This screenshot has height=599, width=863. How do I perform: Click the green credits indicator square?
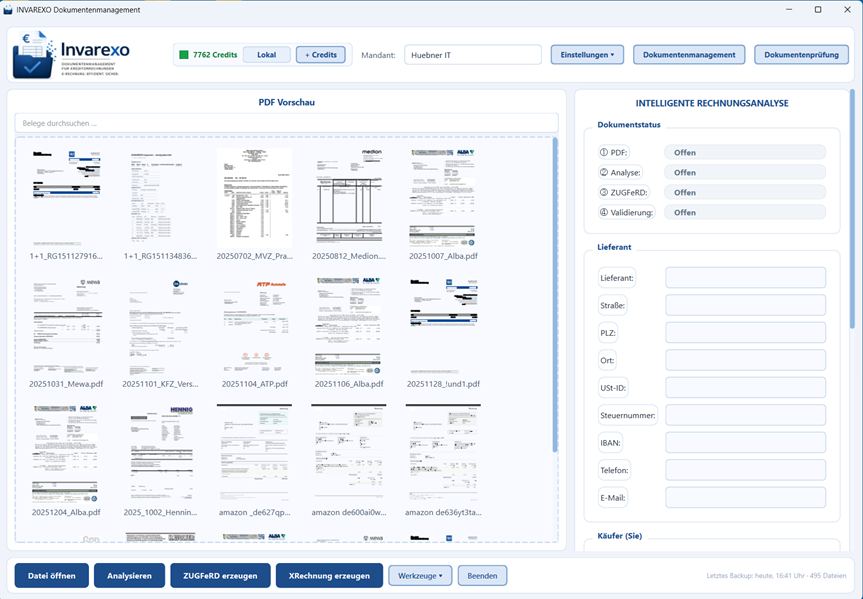click(184, 55)
